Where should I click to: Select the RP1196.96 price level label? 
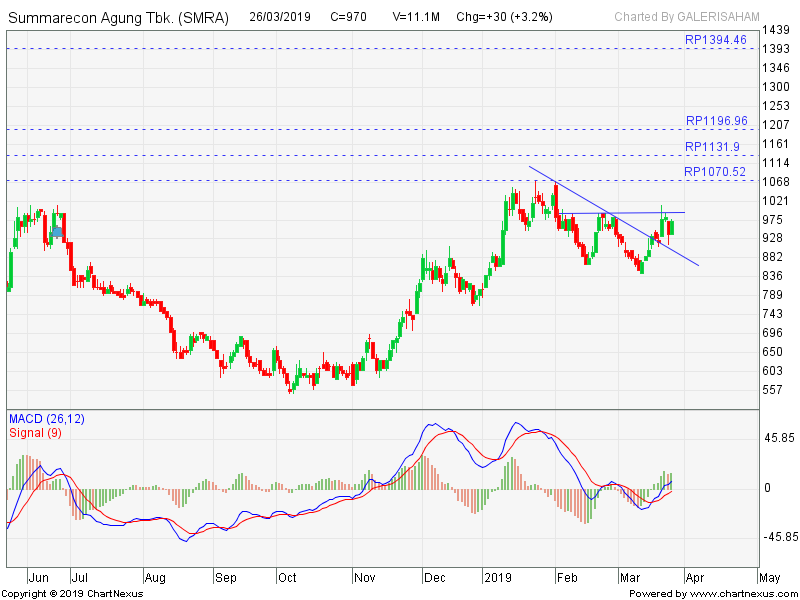click(x=716, y=121)
